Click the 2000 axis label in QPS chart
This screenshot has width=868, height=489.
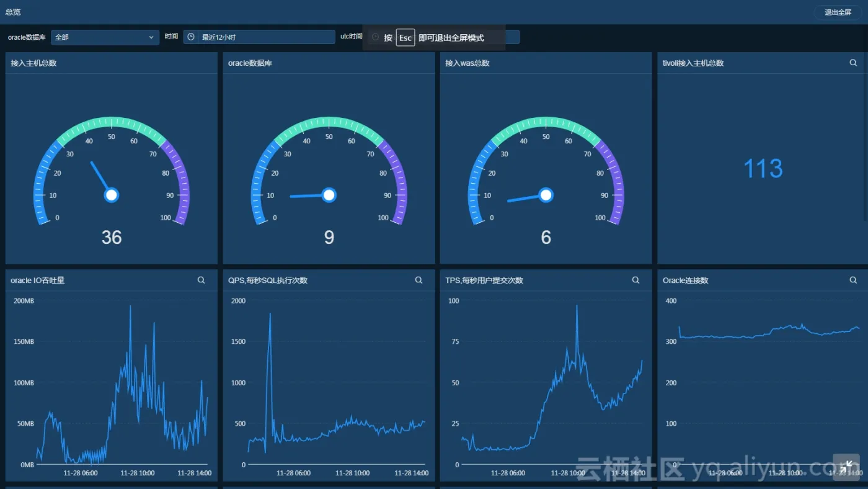(239, 301)
